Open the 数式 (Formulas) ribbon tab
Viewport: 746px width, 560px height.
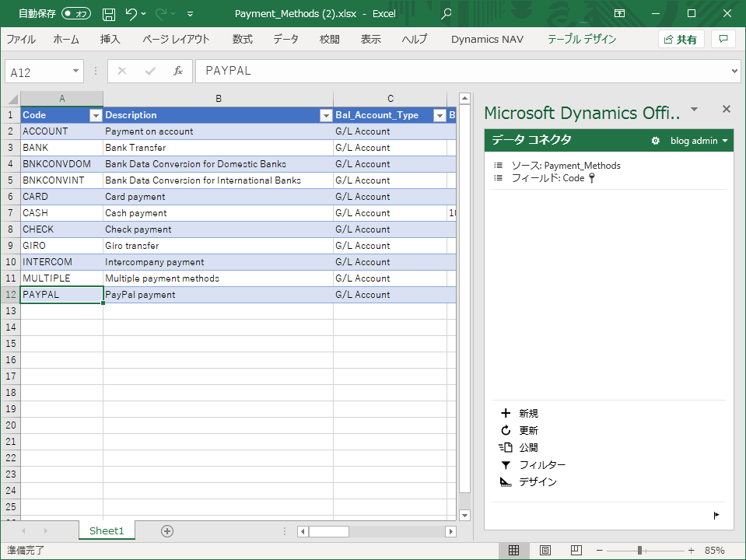pos(242,39)
